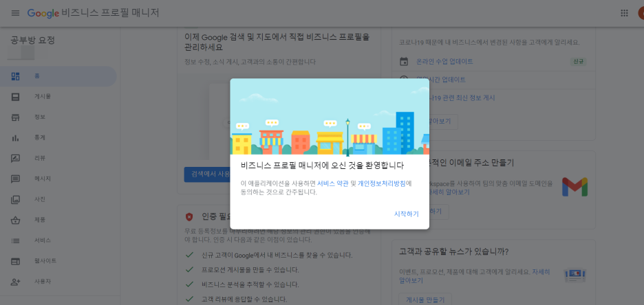The image size is (644, 305).
Task: Click the calendar icon beside 온라인 수업 업데이트
Action: point(404,62)
